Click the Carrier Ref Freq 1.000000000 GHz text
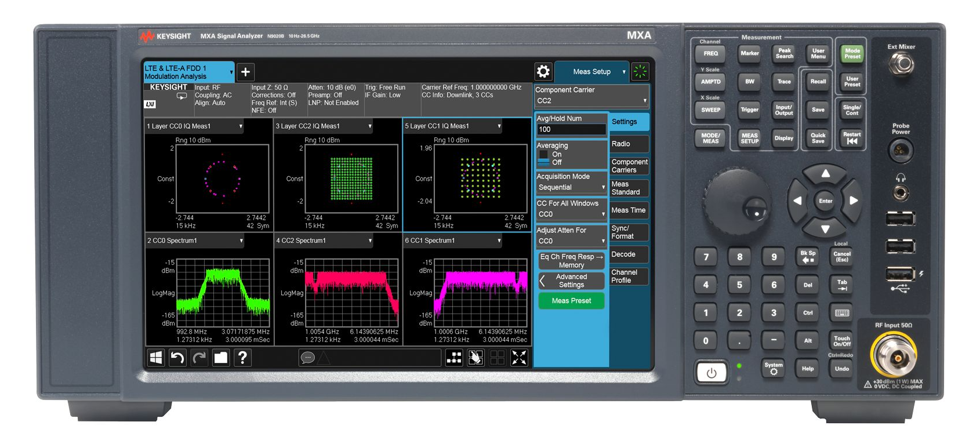 click(x=471, y=88)
